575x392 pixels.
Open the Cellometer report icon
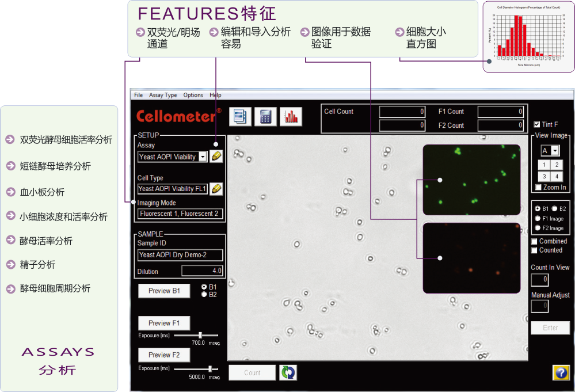(x=241, y=116)
